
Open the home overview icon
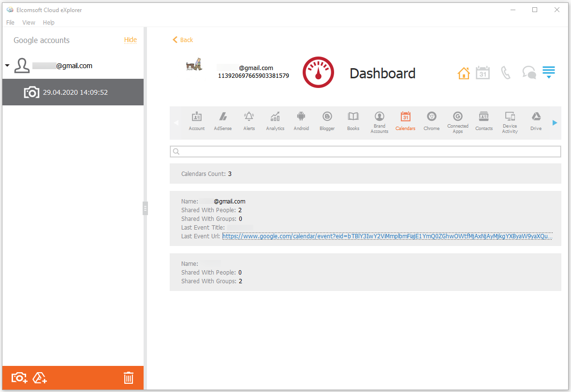[x=464, y=72]
